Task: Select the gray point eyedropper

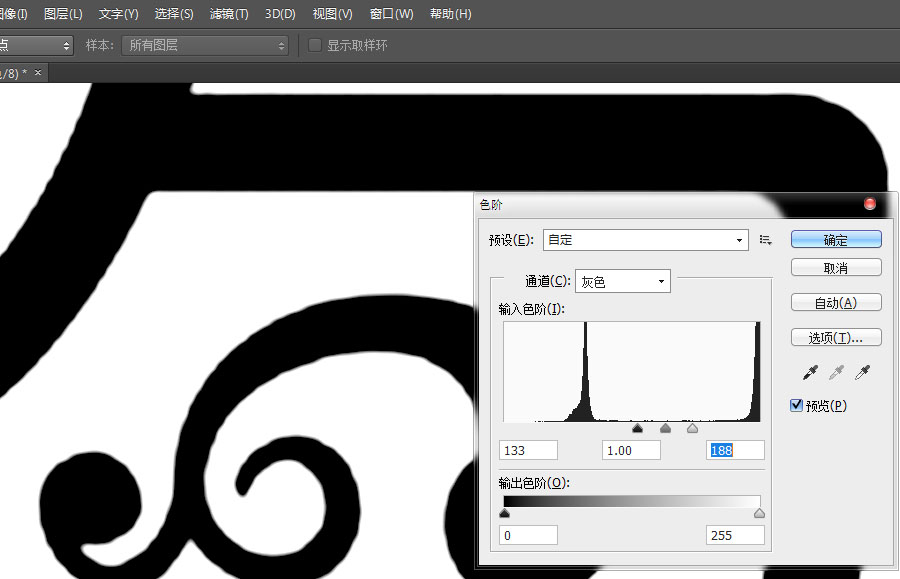Action: click(837, 373)
